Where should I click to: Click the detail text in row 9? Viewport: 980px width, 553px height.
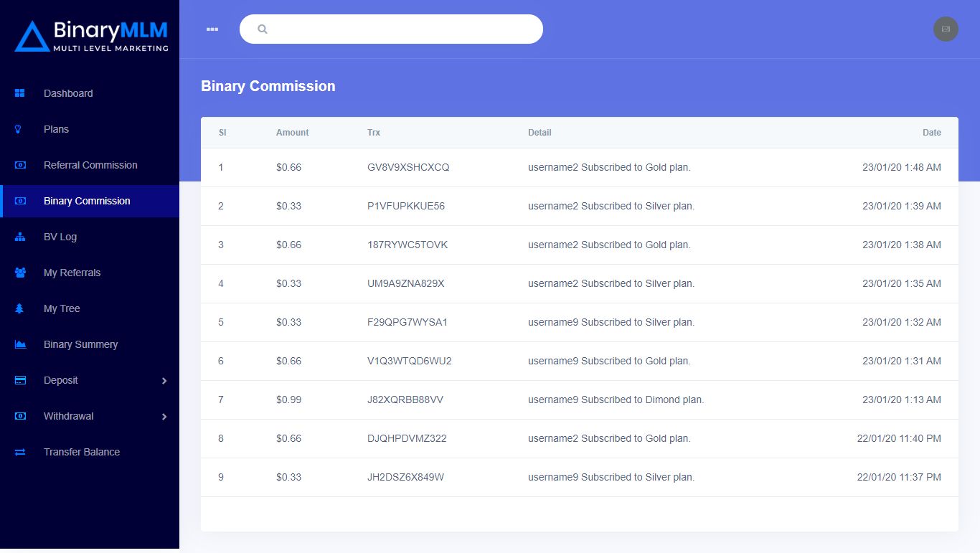pos(611,477)
